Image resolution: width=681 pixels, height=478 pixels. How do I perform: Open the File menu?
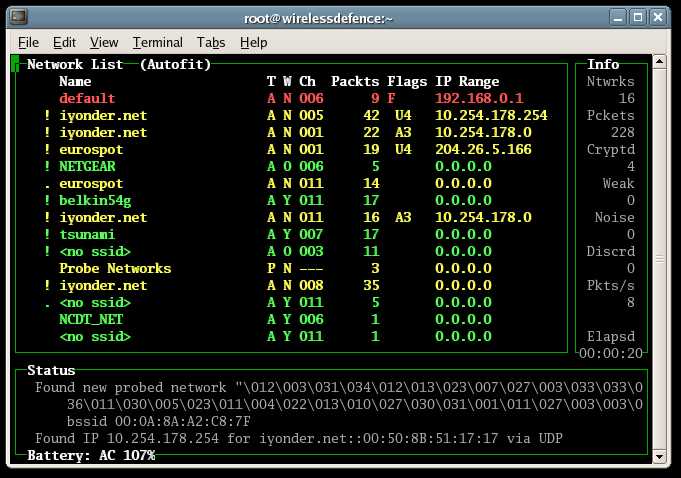point(28,43)
